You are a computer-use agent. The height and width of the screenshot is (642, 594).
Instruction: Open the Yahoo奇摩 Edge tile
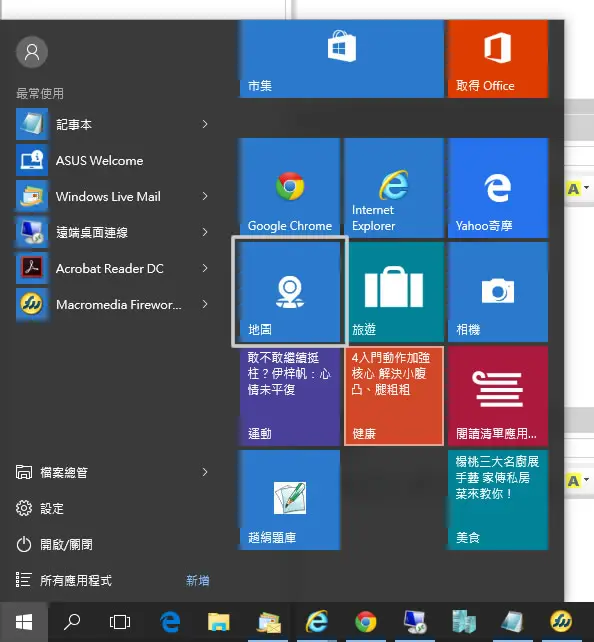tap(498, 188)
